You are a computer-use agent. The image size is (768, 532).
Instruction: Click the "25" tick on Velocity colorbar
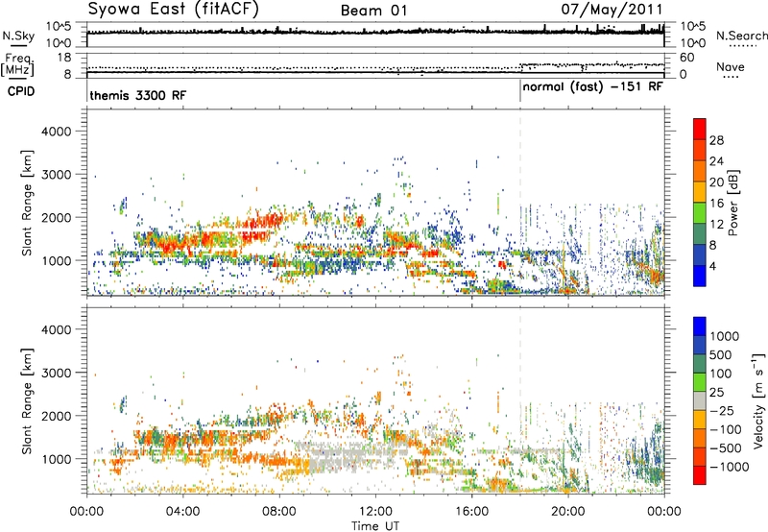pyautogui.click(x=717, y=393)
